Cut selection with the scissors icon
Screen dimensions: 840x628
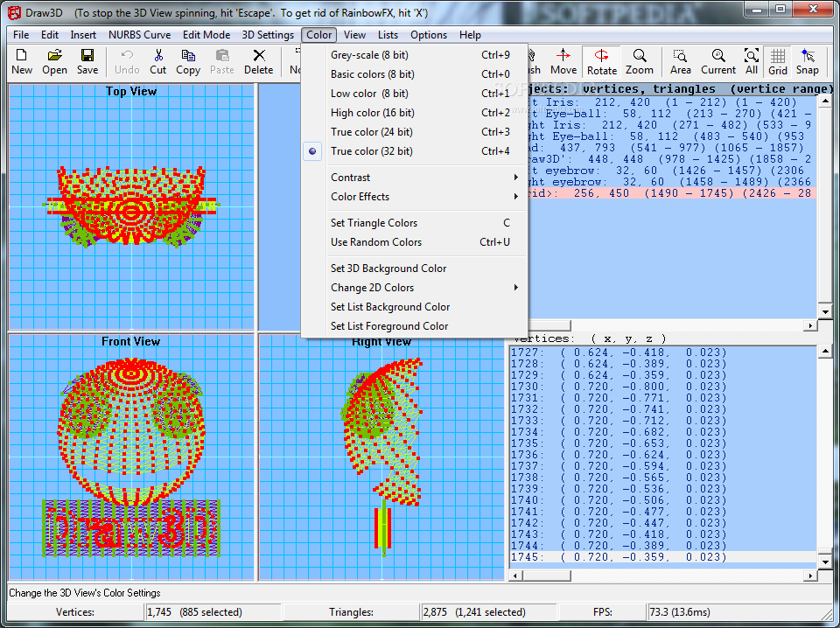(158, 61)
